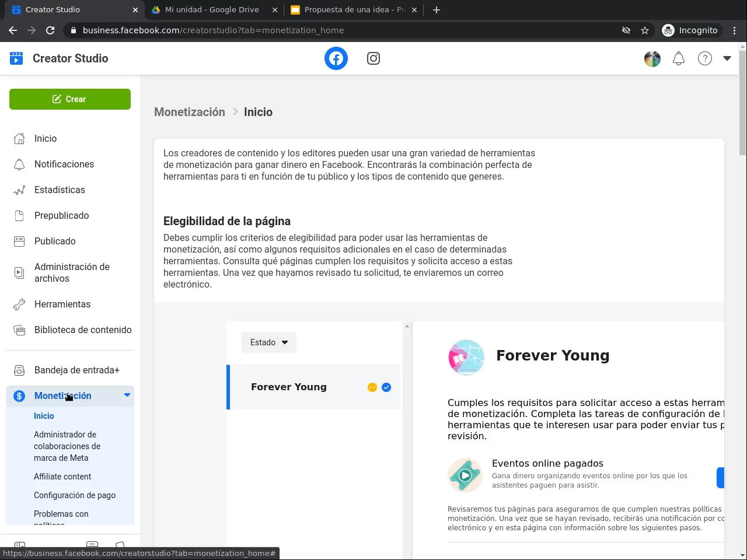The width and height of the screenshot is (747, 560).
Task: Click the blocked cookies eye icon
Action: pyautogui.click(x=626, y=30)
